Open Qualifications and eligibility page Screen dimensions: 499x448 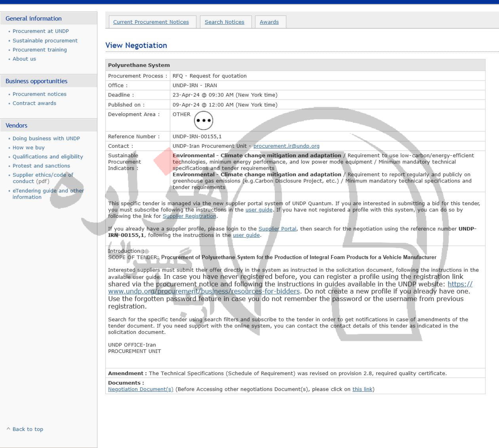[x=48, y=156]
